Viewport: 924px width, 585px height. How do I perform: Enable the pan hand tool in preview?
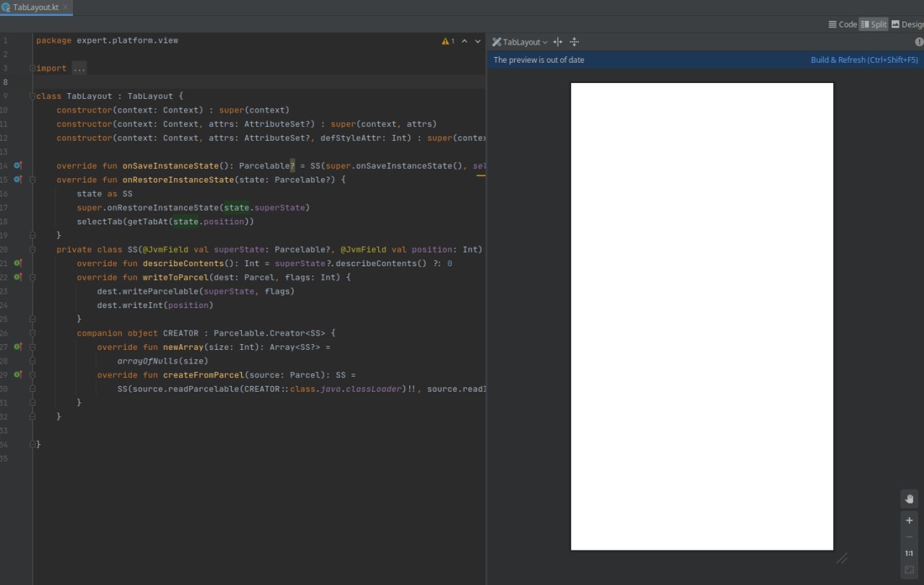[910, 498]
